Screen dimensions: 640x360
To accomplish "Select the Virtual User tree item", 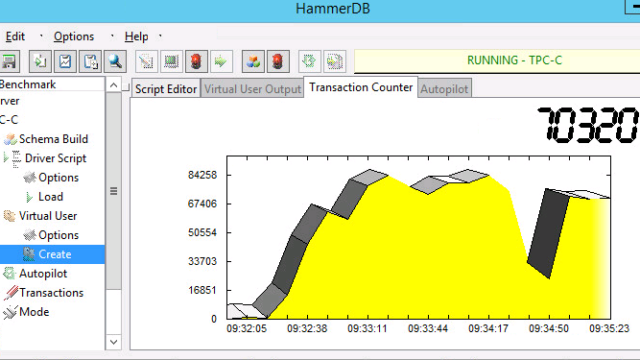I will click(48, 216).
